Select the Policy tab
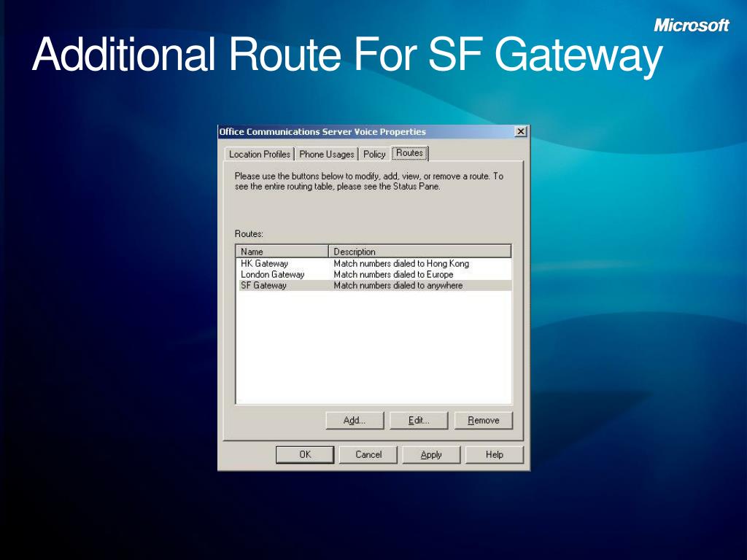The height and width of the screenshot is (560, 747). point(374,155)
